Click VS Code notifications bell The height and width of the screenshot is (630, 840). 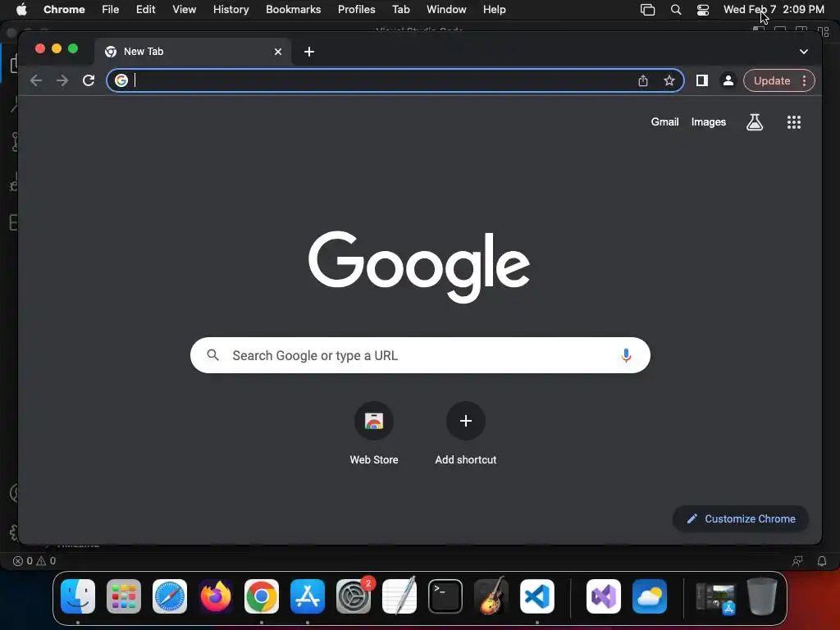tap(822, 561)
